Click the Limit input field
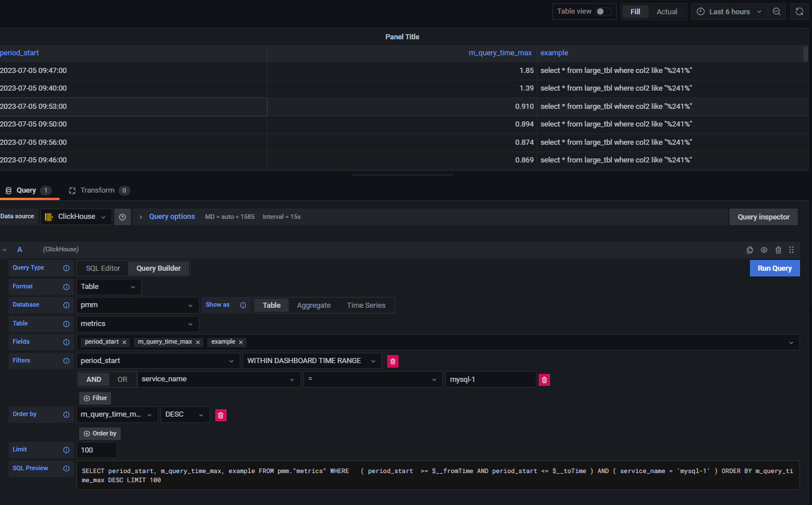 [x=97, y=450]
